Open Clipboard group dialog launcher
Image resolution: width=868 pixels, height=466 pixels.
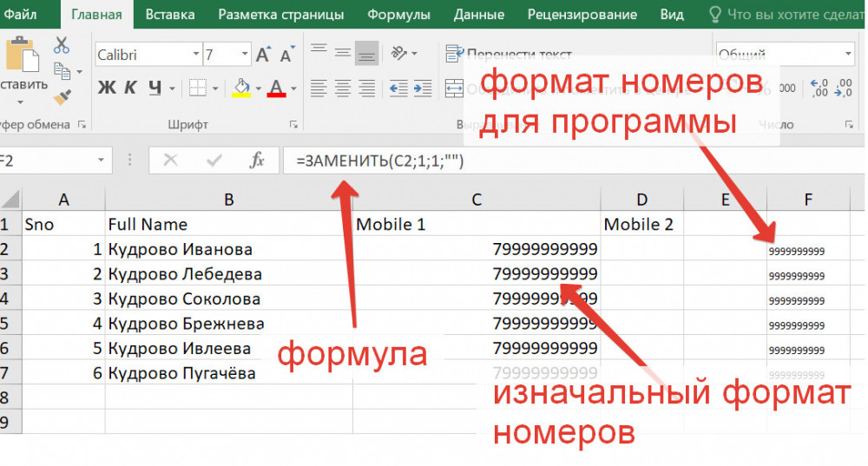(x=82, y=125)
